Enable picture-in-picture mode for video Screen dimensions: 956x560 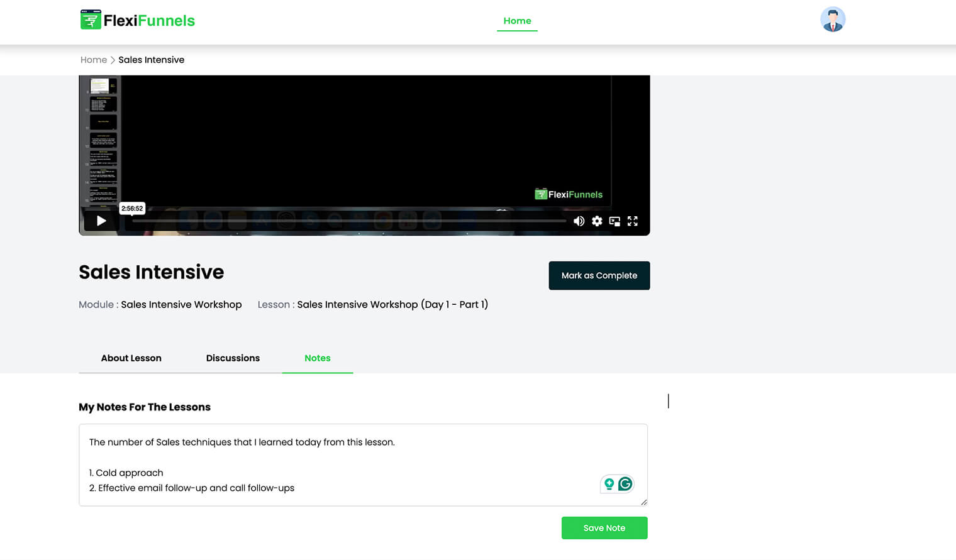point(614,221)
